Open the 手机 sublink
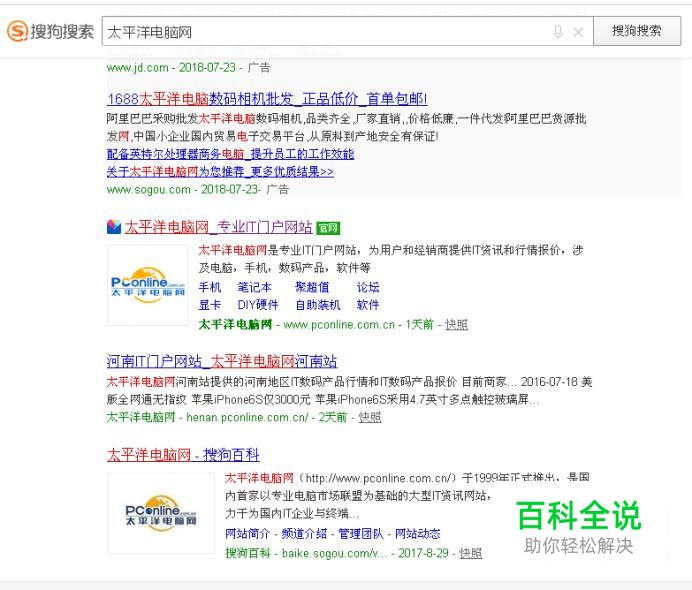This screenshot has height=590, width=692. point(210,287)
